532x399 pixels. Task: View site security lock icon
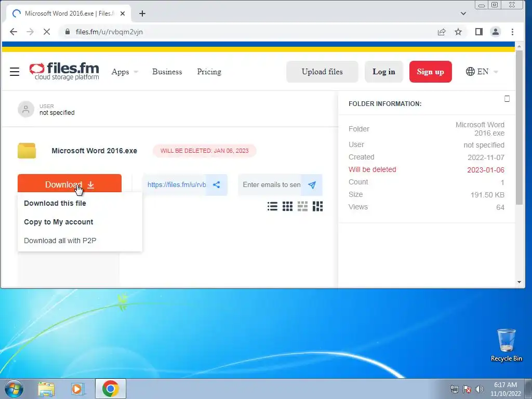[68, 32]
